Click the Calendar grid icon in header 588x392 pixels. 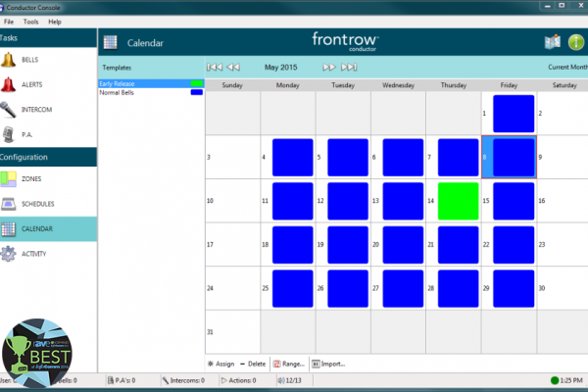[110, 42]
